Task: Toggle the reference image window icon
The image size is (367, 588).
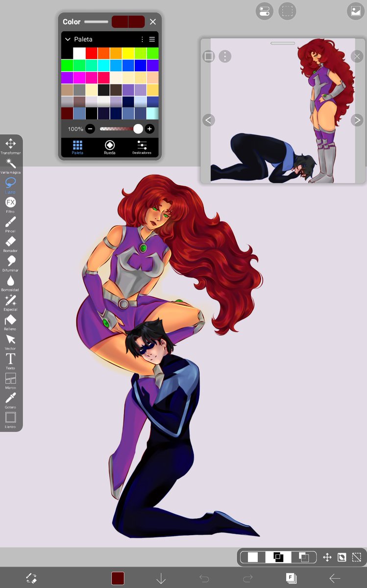Action: [x=355, y=11]
